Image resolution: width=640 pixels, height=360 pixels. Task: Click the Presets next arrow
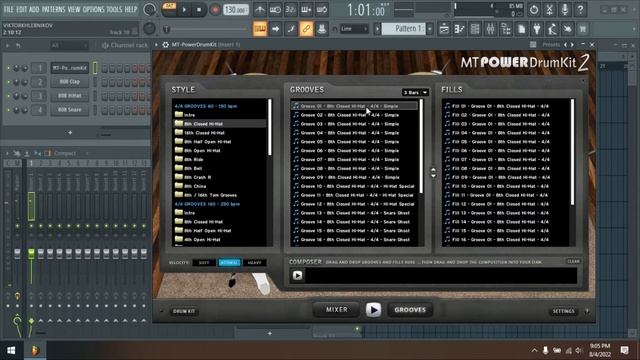tap(572, 44)
